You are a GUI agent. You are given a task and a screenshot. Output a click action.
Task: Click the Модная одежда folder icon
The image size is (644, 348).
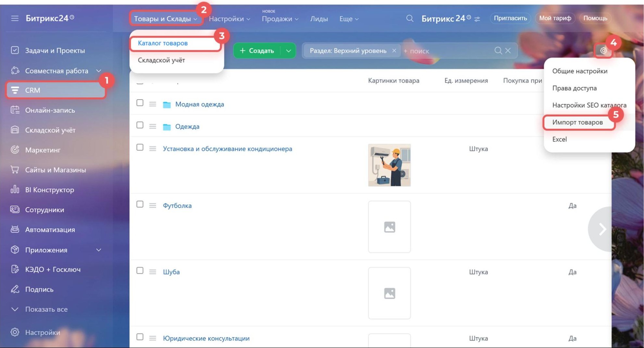pos(167,105)
